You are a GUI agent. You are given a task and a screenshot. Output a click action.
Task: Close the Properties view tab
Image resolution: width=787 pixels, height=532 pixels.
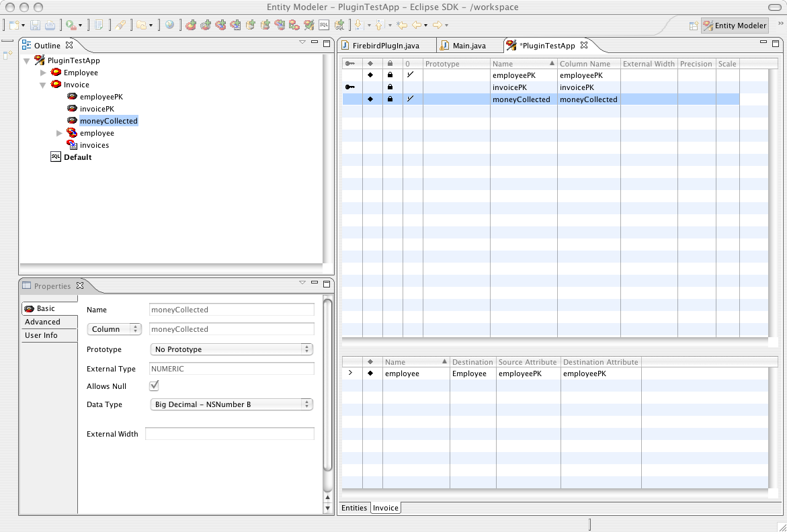pyautogui.click(x=80, y=285)
